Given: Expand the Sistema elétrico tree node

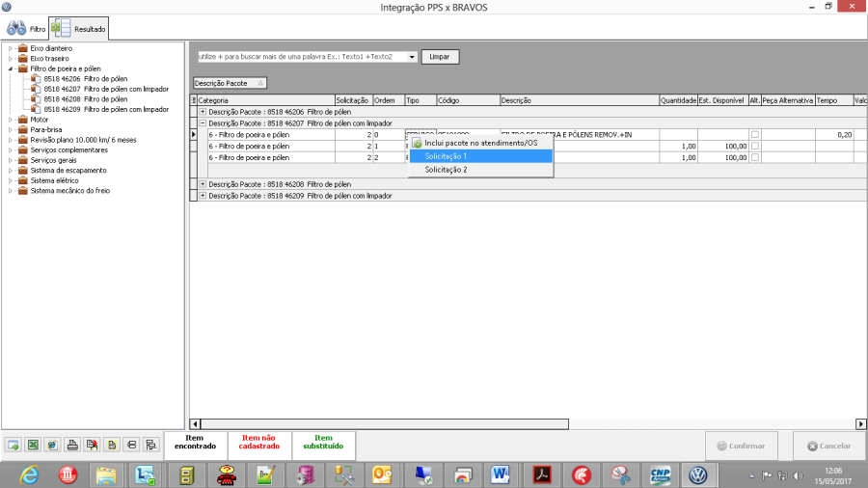Looking at the screenshot, I should point(10,181).
